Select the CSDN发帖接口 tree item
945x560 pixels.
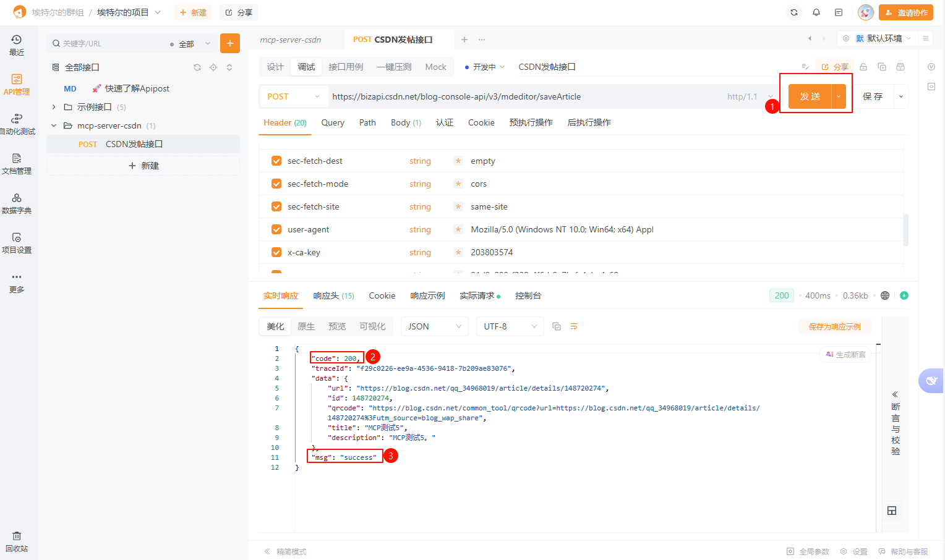tap(143, 144)
